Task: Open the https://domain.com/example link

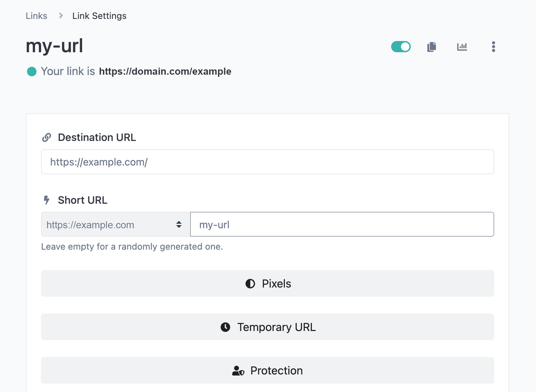Action: click(165, 72)
